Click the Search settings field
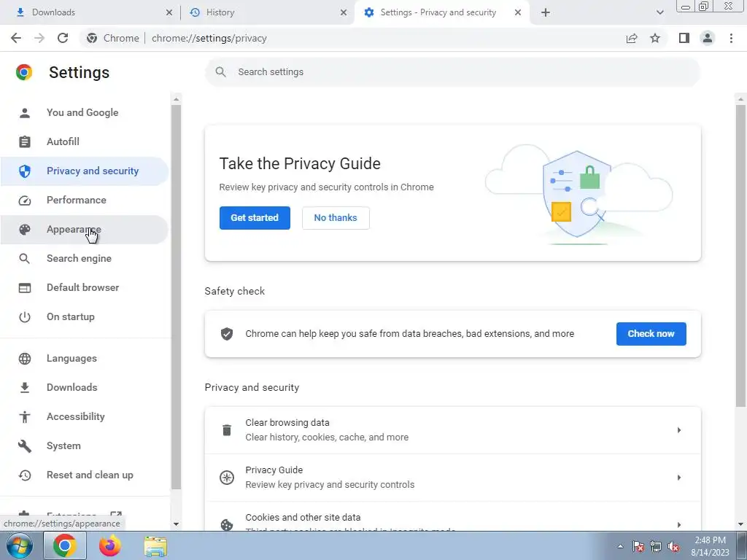 pos(452,72)
